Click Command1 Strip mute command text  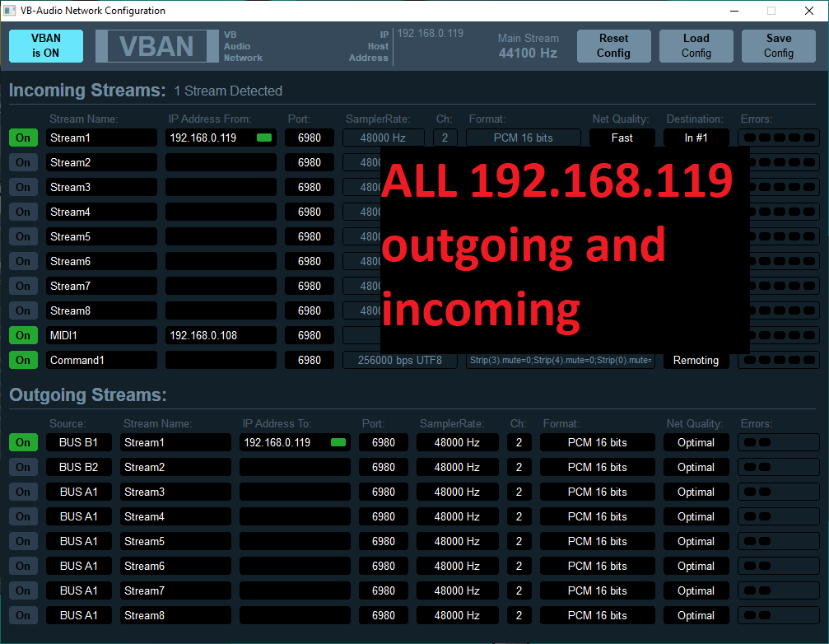[561, 360]
